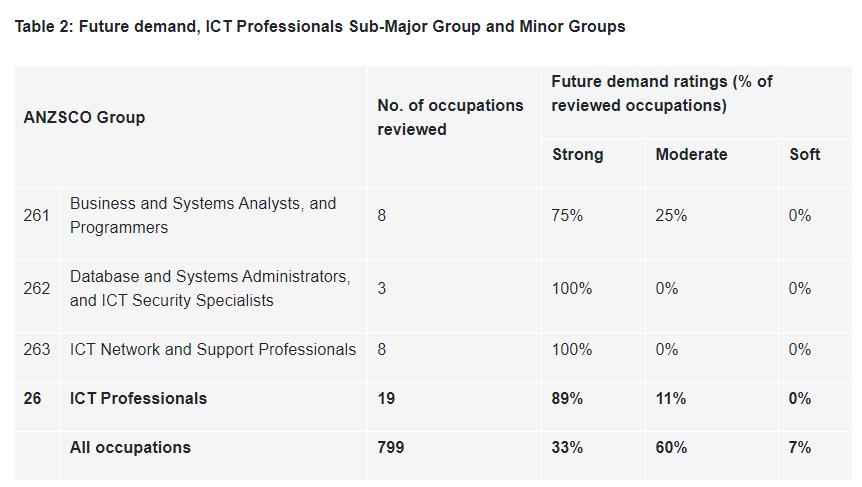Click the 799 occupations reviewed value
Screen dimensions: 862x487
point(391,447)
